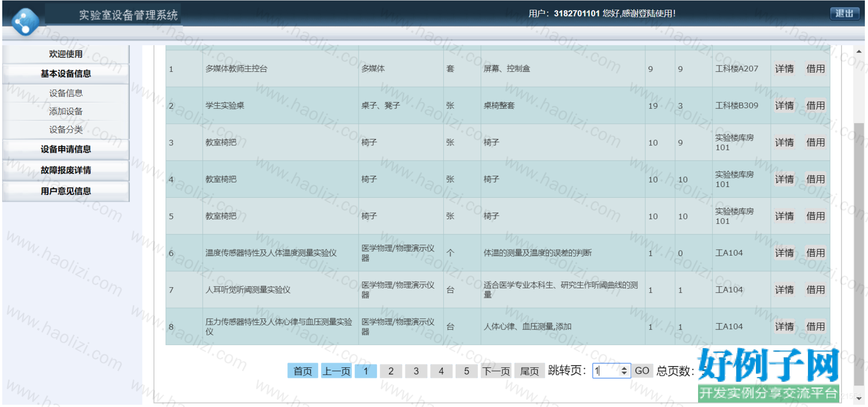Select page 1 in pagination
The width and height of the screenshot is (868, 407).
point(366,371)
